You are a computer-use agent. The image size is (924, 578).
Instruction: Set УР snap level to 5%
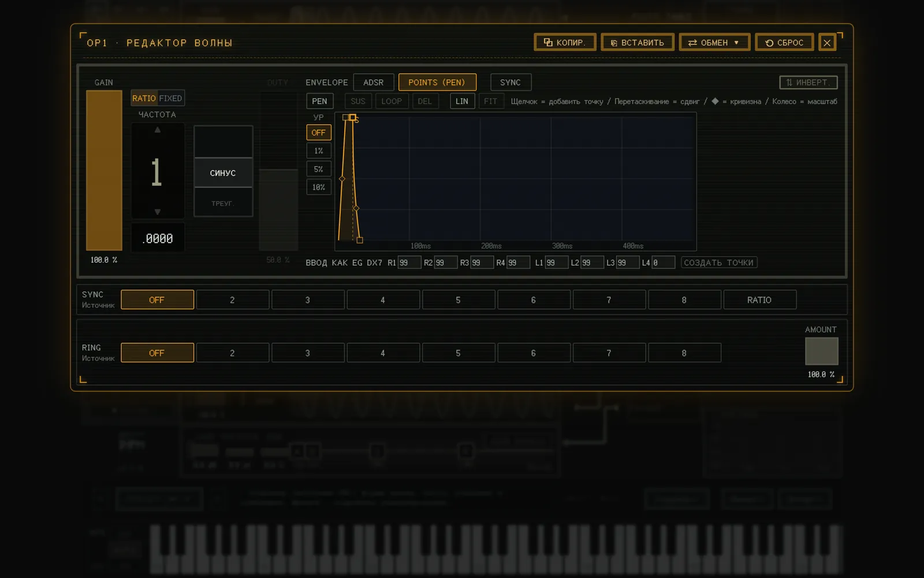point(319,169)
